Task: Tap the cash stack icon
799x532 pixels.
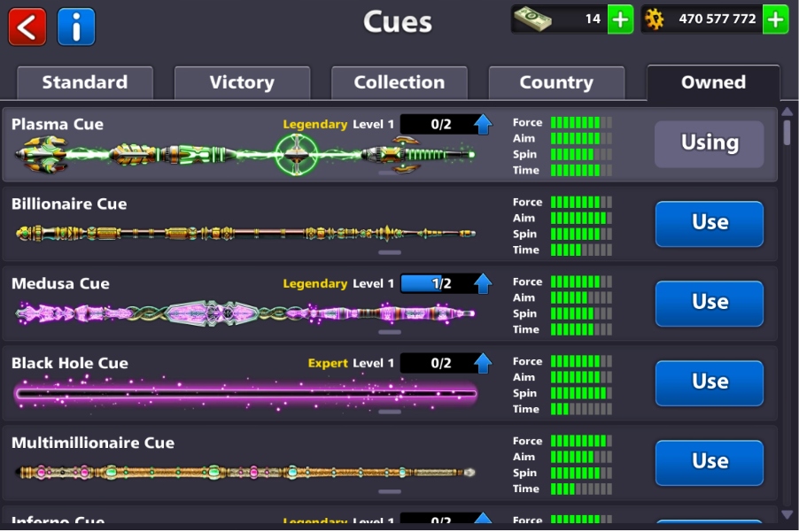Action: (x=533, y=19)
